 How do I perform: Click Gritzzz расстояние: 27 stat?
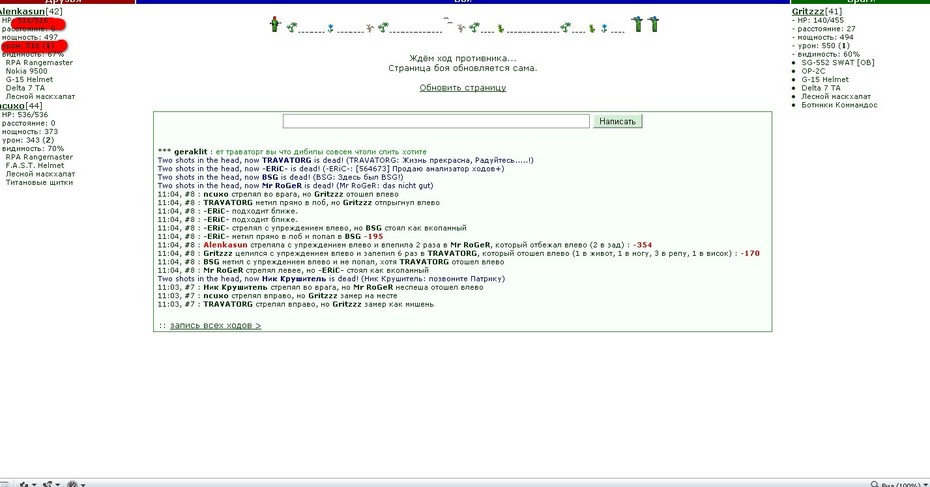point(826,28)
